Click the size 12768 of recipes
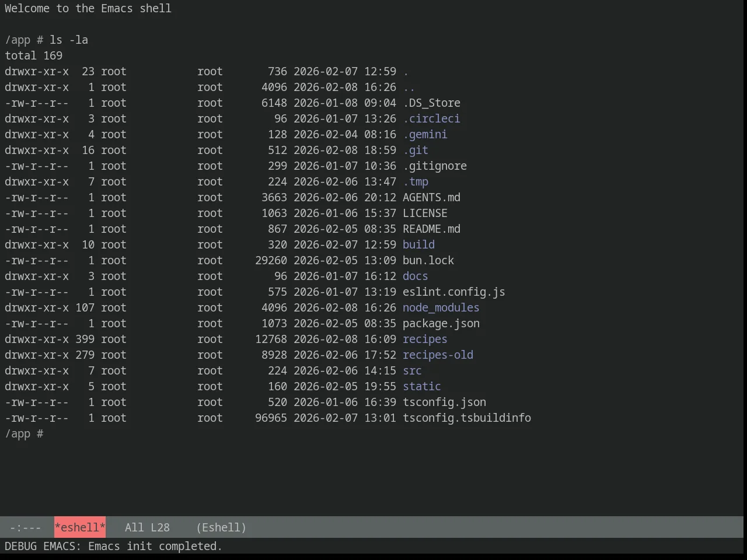This screenshot has height=560, width=747. pos(271,339)
